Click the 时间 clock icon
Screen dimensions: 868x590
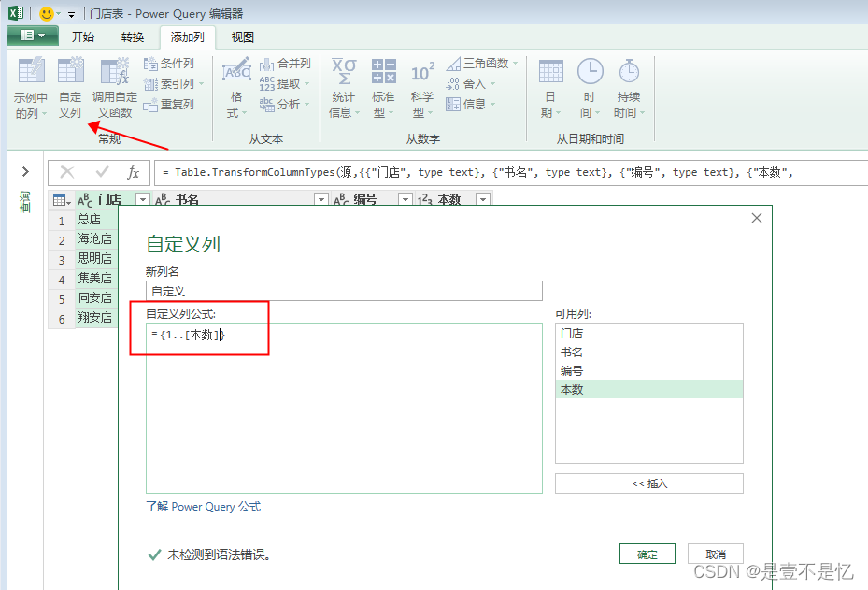click(591, 71)
